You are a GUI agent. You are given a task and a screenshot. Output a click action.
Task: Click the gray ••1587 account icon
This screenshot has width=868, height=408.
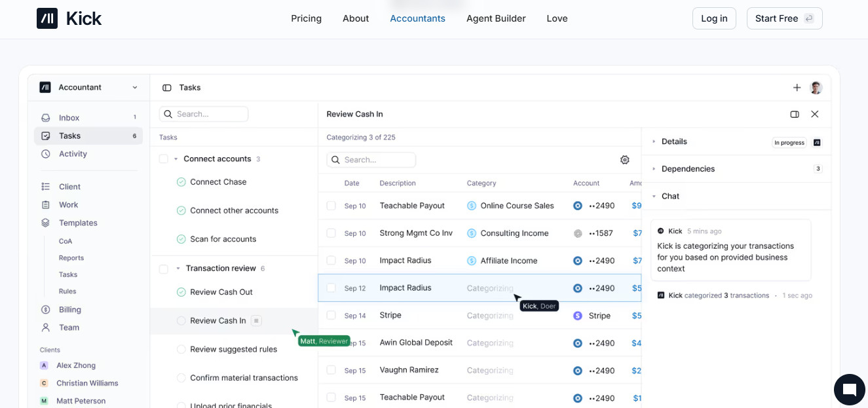tap(578, 233)
